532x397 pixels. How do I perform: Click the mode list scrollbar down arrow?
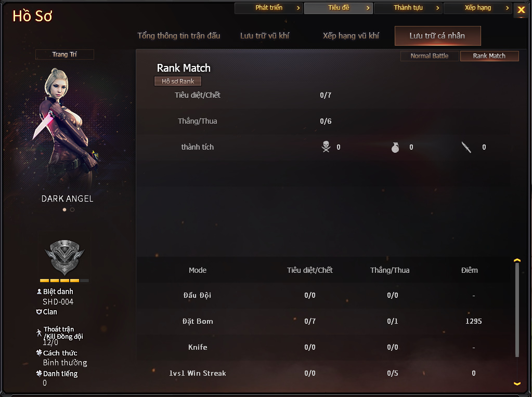(517, 383)
